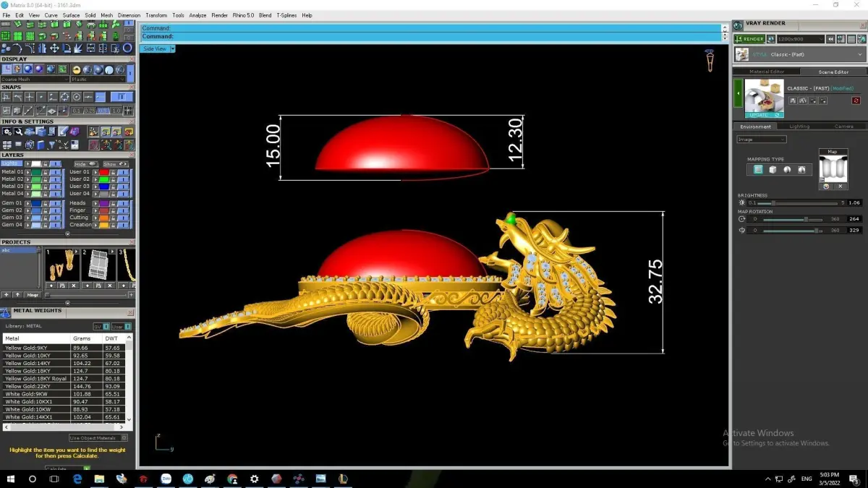Switch to the Material Editor tab
Screen dimensions: 868x488
[767, 72]
